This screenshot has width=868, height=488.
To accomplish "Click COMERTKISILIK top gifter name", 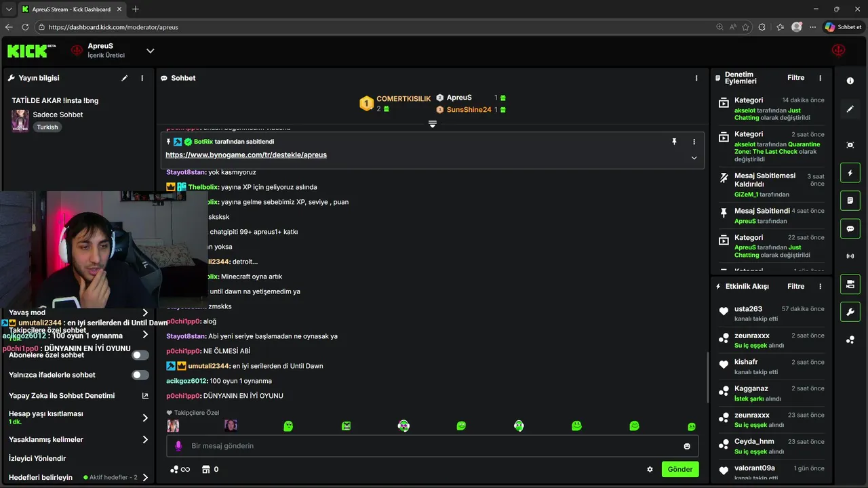I will (x=403, y=99).
